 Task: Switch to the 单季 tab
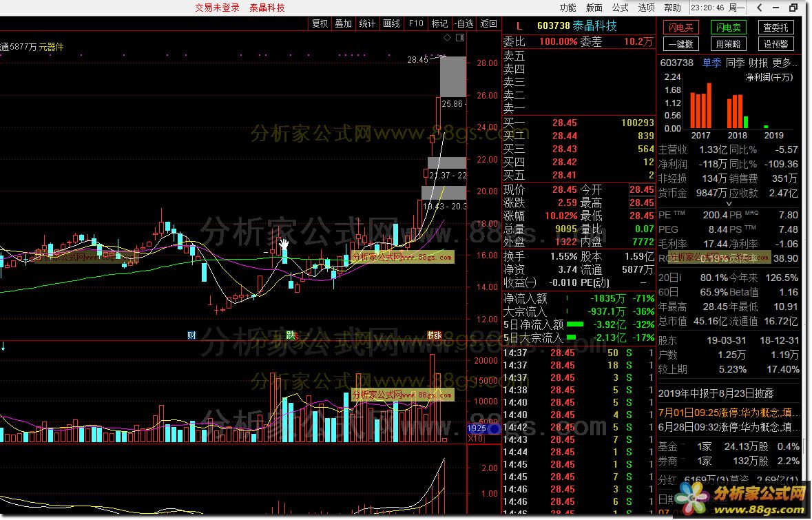(x=711, y=63)
